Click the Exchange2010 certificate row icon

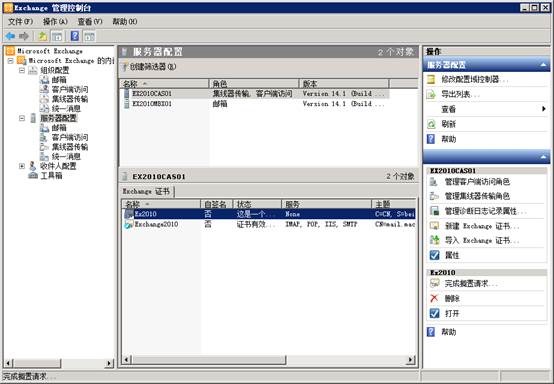pyautogui.click(x=128, y=224)
